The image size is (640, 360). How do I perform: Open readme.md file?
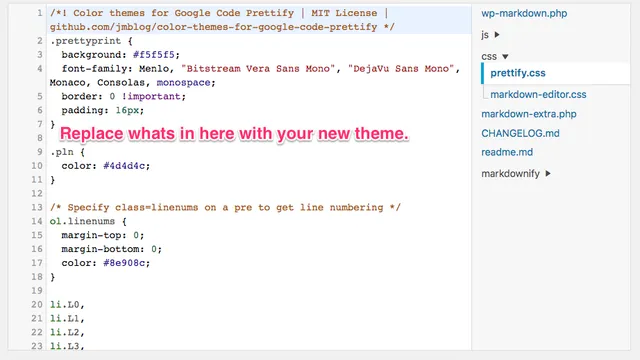pos(507,152)
